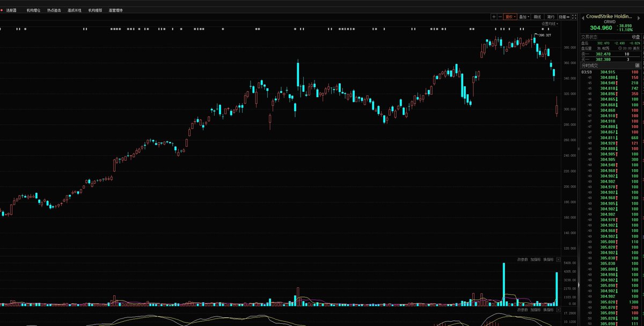644x326 pixels.
Task: Click the trade row with volume 742
Action: point(612,88)
